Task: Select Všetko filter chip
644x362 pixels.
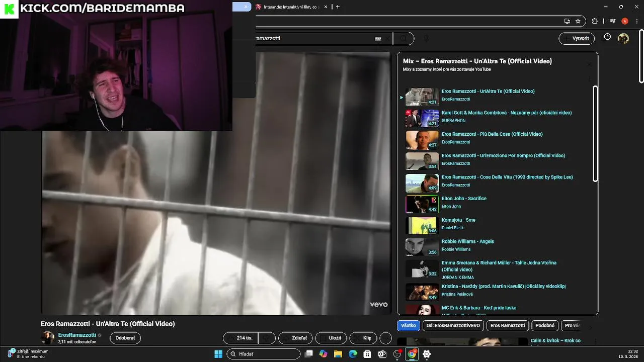Action: [x=409, y=325]
